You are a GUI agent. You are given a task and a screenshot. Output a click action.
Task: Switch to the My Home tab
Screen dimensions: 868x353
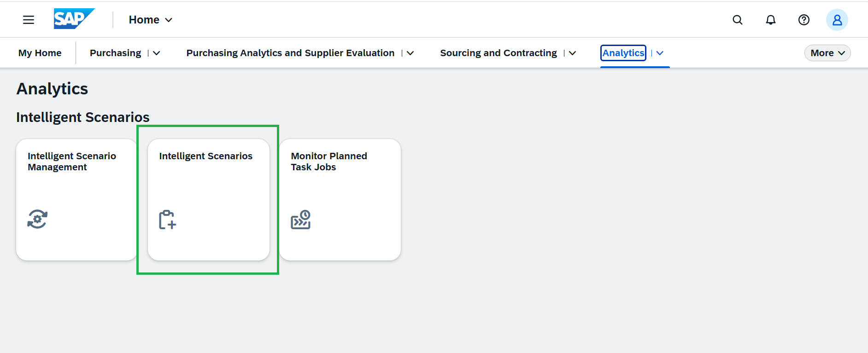(x=40, y=53)
